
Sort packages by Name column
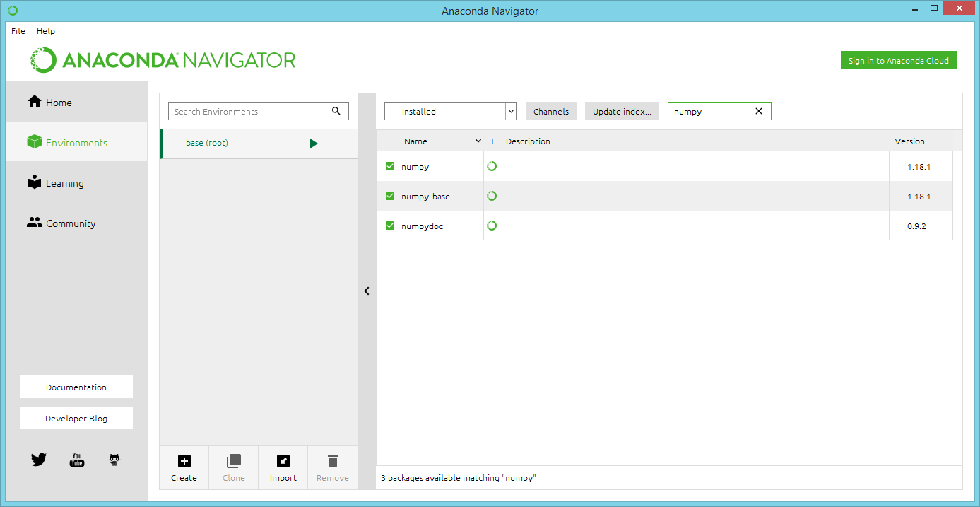coord(431,141)
